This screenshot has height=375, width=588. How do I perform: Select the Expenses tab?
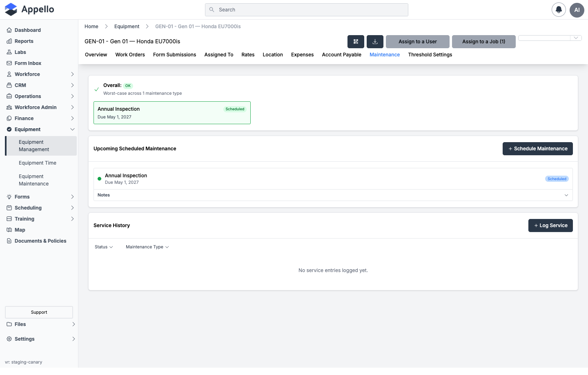click(x=302, y=55)
